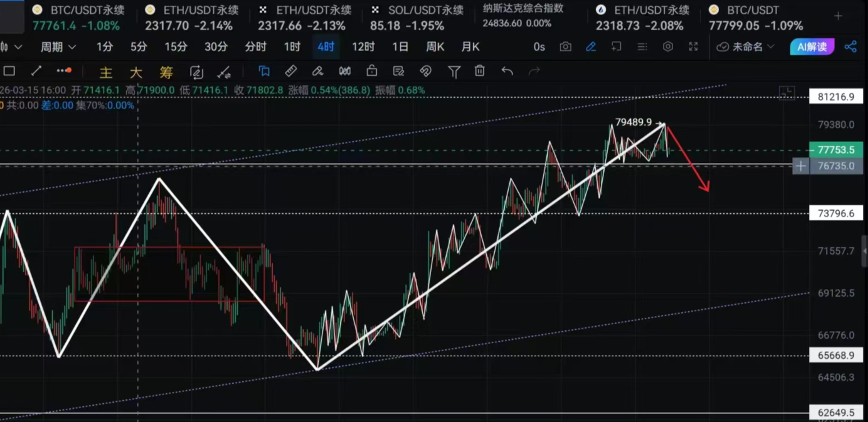Viewport: 868px width, 422px height.
Task: Toggle the drawing lock icon
Action: tap(372, 71)
